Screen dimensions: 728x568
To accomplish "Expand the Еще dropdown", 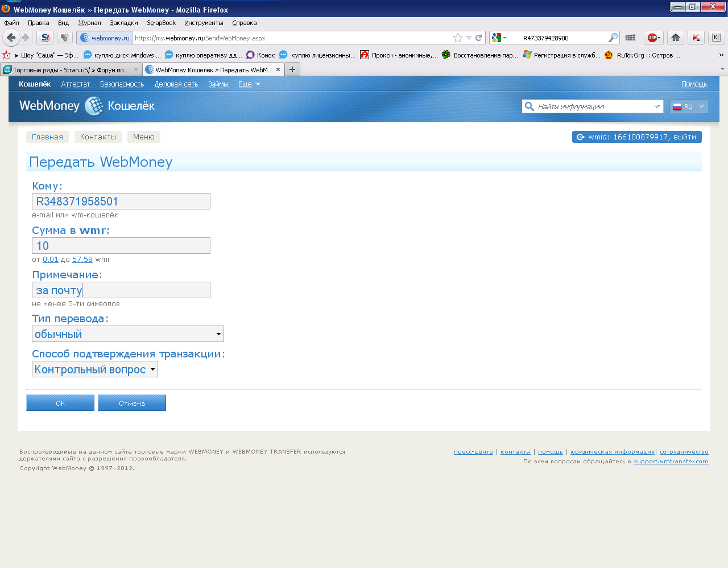I will coord(249,84).
